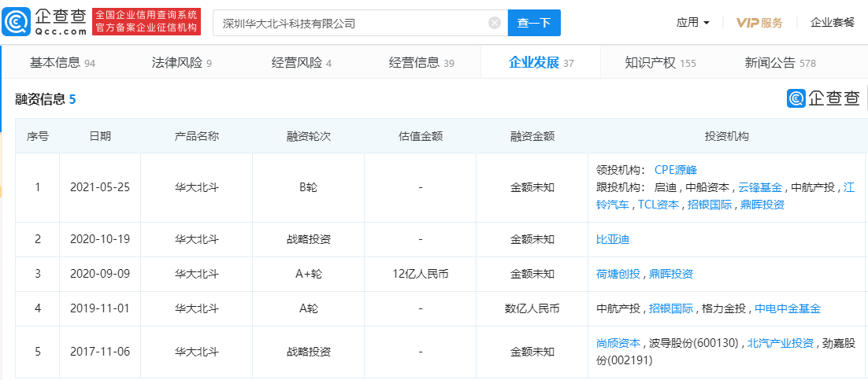
Task: Click 波导股份(600130) investor text
Action: [694, 343]
